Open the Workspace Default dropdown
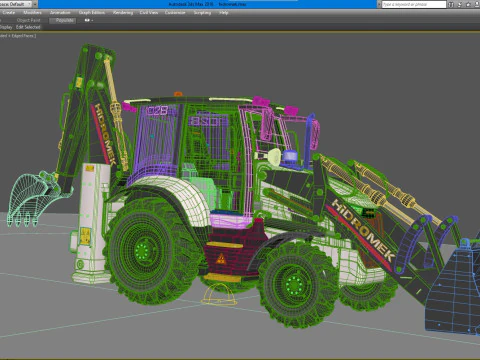 tap(16, 4)
